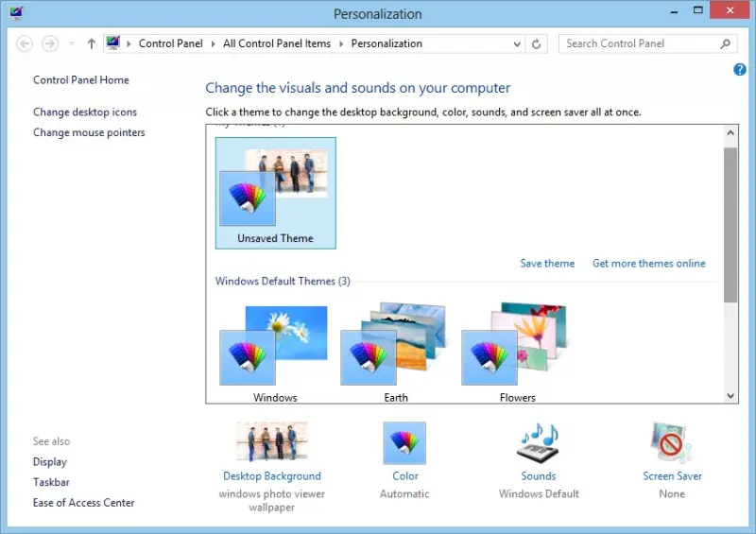The height and width of the screenshot is (534, 756).
Task: Maximize the Personalization window
Action: point(697,10)
